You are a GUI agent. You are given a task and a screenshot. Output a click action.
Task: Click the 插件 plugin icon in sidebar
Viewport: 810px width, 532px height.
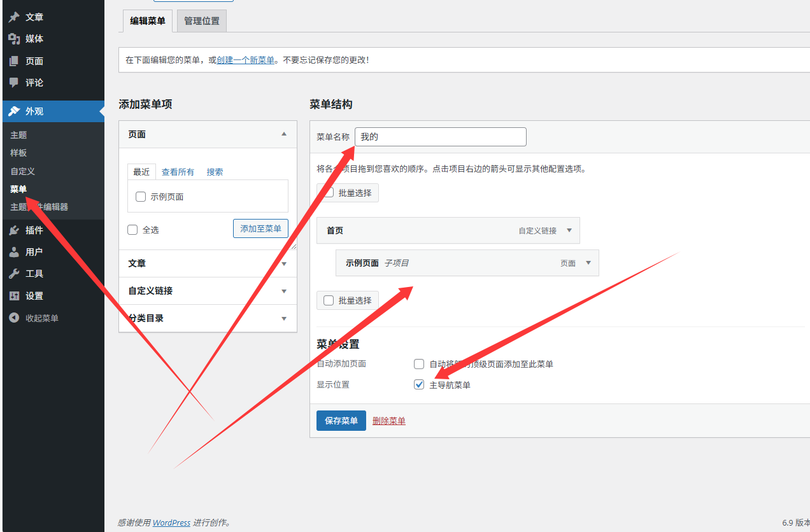tap(14, 230)
